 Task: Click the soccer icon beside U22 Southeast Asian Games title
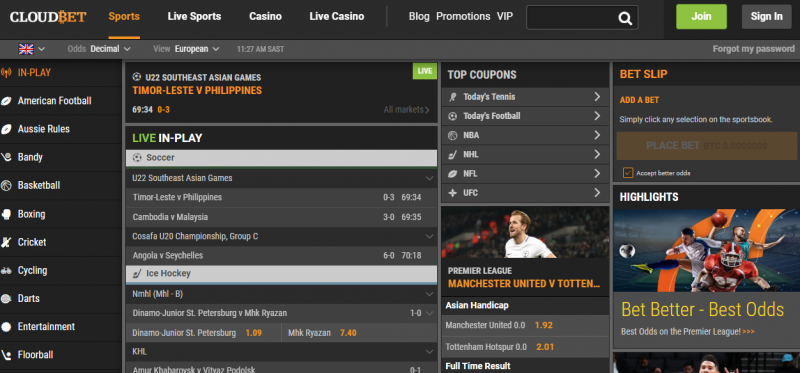136,78
